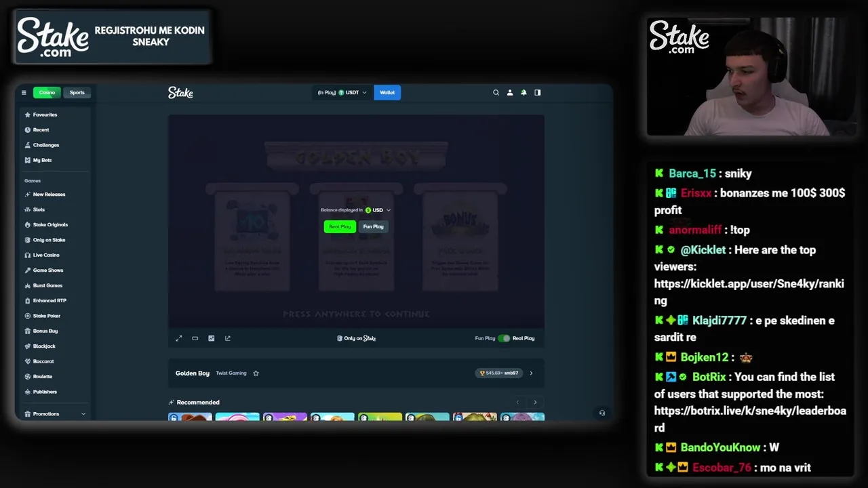Switch to the Casino tab
868x488 pixels.
coord(47,93)
